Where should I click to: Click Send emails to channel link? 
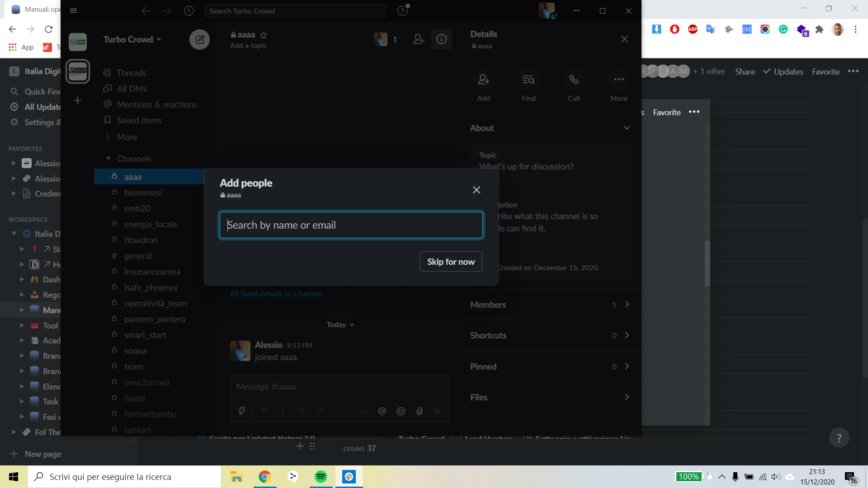click(281, 294)
